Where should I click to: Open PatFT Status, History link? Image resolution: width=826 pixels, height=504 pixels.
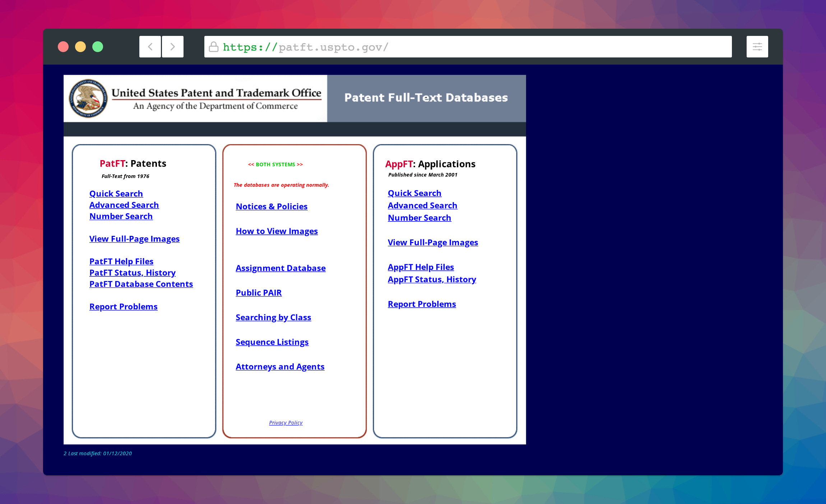133,273
